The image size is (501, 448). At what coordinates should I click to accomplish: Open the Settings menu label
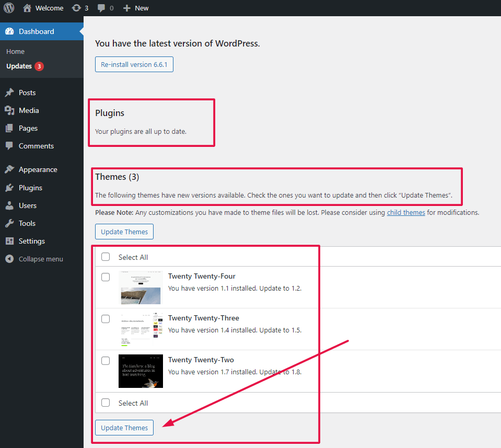32,242
